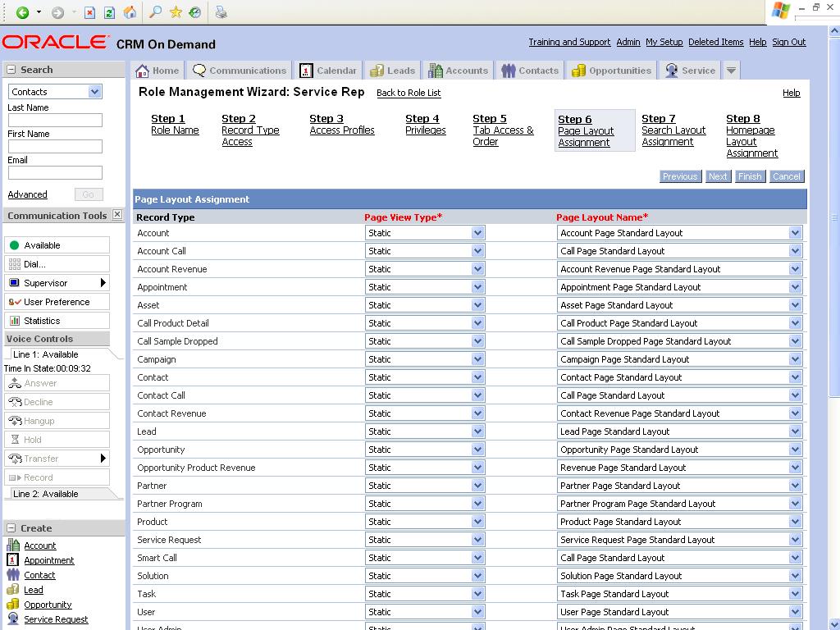The width and height of the screenshot is (840, 630).
Task: Switch to the Home tab
Action: (157, 71)
